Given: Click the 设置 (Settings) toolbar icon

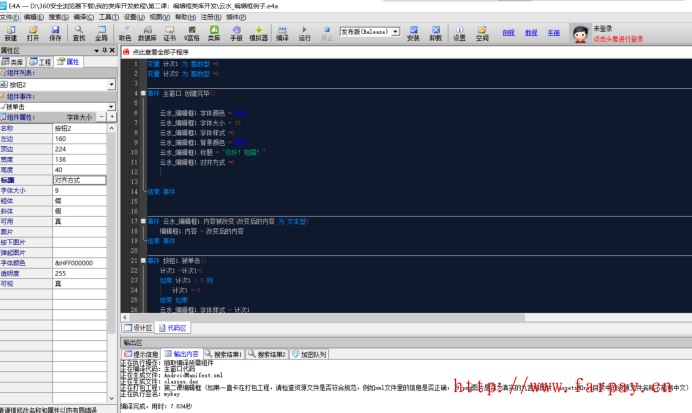Looking at the screenshot, I should click(x=459, y=34).
